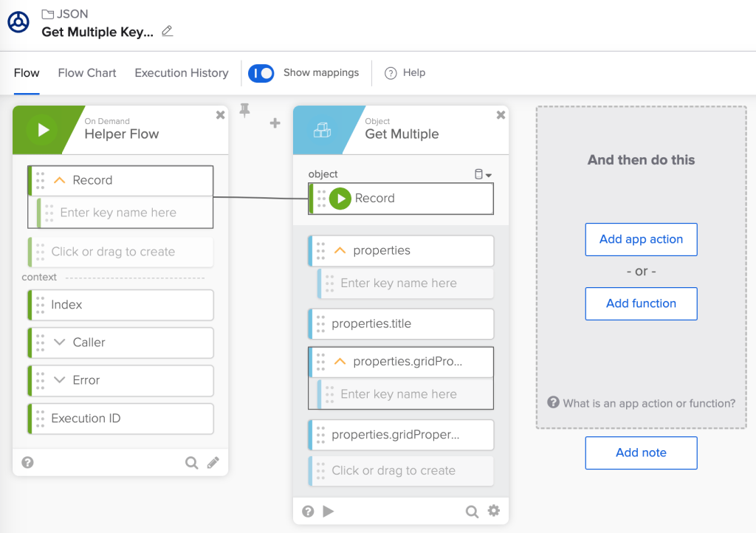The image size is (756, 533).
Task: Open the object type dropdown above Record
Action: (x=483, y=175)
